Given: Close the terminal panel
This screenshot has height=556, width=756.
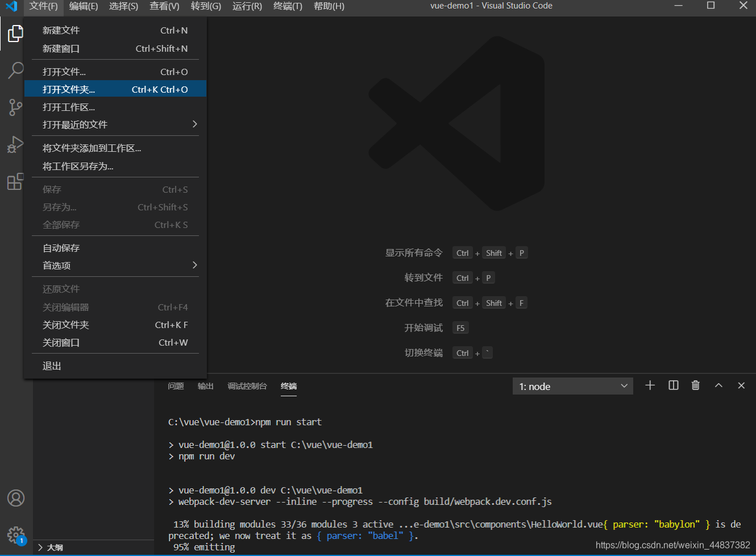Looking at the screenshot, I should 741,385.
